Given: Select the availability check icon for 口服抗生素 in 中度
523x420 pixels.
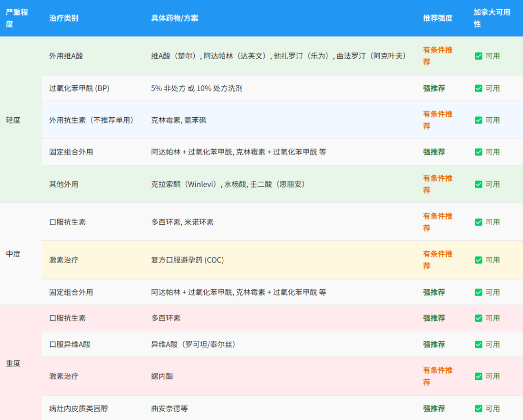Looking at the screenshot, I should coord(478,222).
